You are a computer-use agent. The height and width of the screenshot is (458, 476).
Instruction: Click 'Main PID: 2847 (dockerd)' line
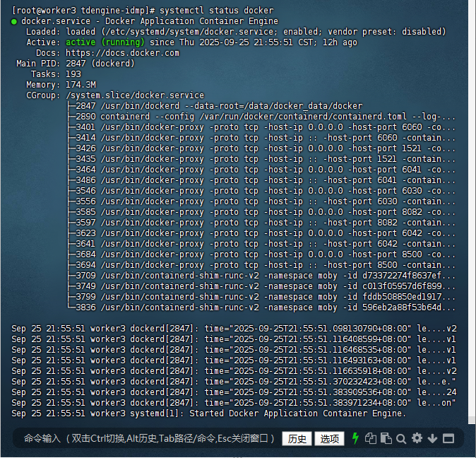pos(76,64)
